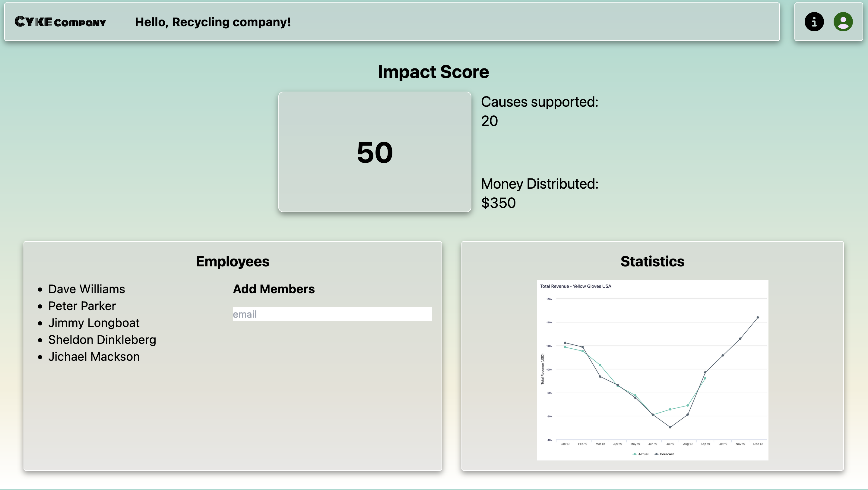Click the Money Distributed $350 value
Image resolution: width=868 pixels, height=490 pixels.
pyautogui.click(x=498, y=203)
